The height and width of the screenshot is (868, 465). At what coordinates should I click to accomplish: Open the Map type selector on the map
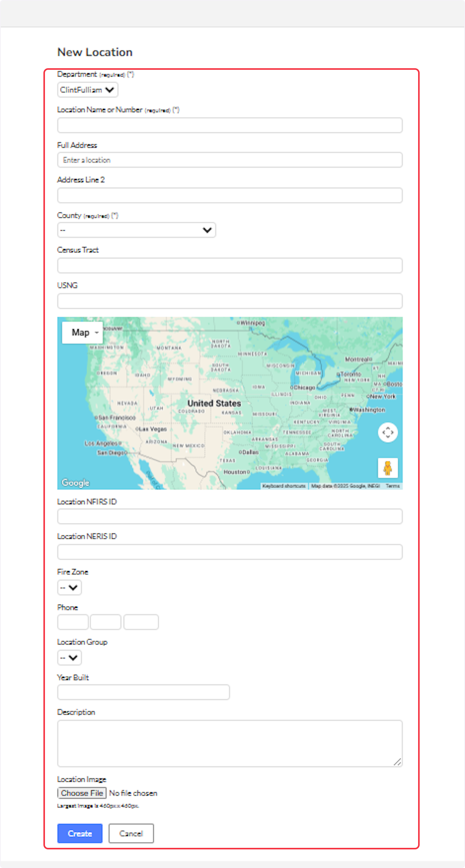83,333
